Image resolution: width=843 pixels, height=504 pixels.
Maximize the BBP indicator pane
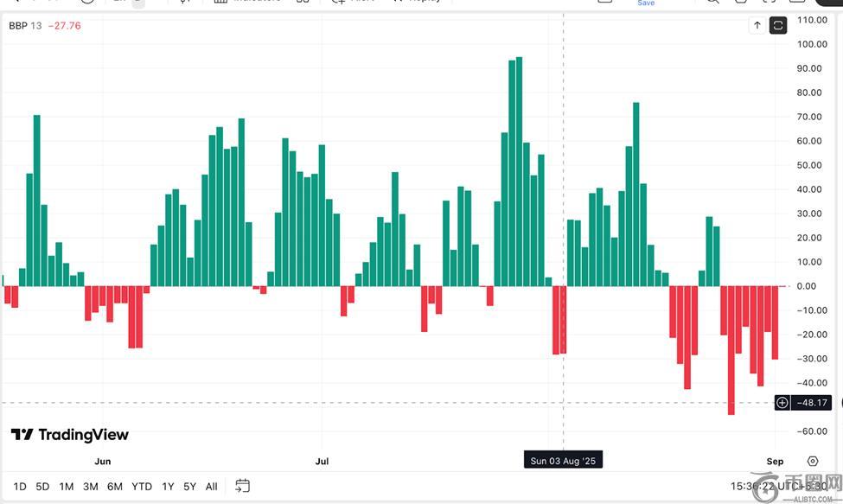click(x=778, y=26)
